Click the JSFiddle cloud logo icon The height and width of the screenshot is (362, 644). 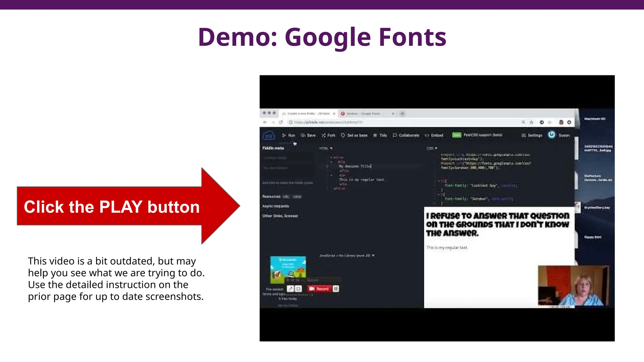[268, 135]
